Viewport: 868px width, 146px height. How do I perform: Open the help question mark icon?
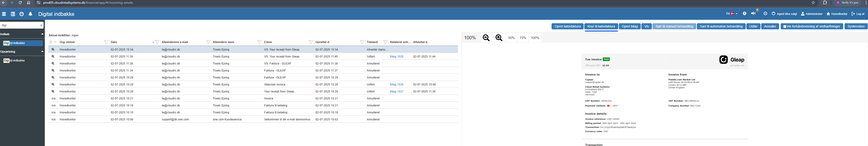(x=744, y=14)
